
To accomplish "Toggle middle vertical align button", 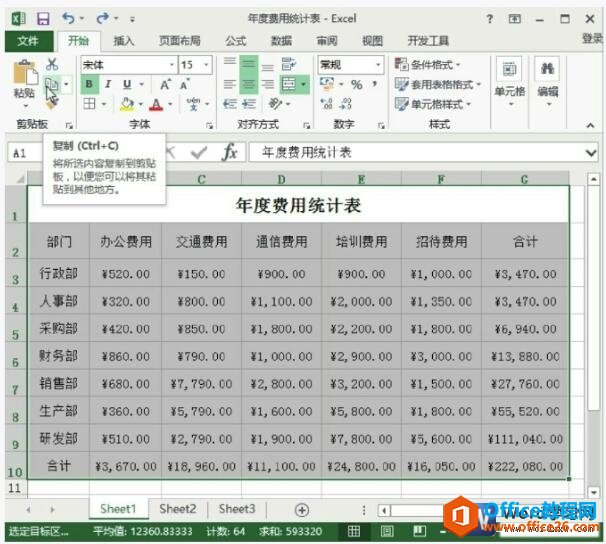I will click(249, 64).
